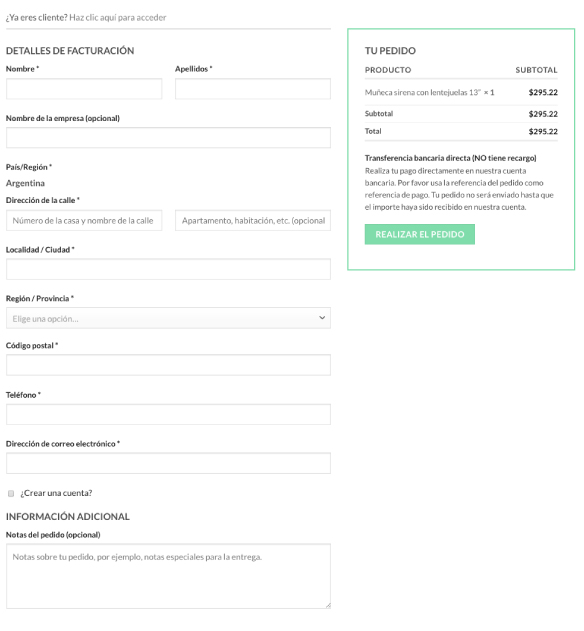Click the street address field 'Número de la casa'

[84, 220]
